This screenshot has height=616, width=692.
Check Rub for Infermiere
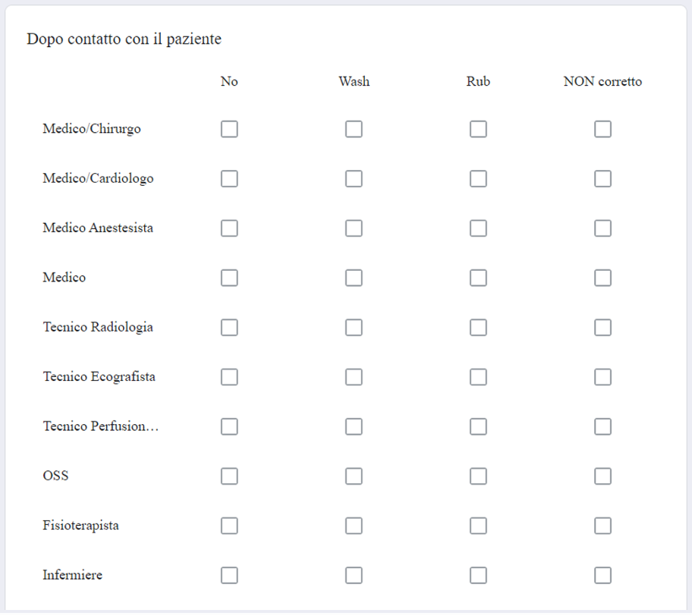pyautogui.click(x=478, y=575)
